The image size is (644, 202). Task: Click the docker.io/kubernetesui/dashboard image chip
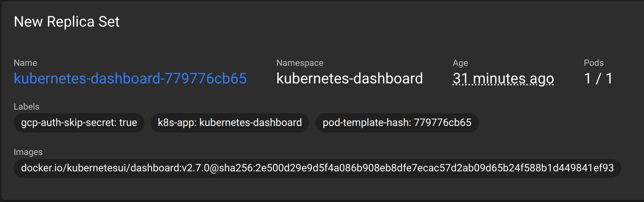coord(317,168)
